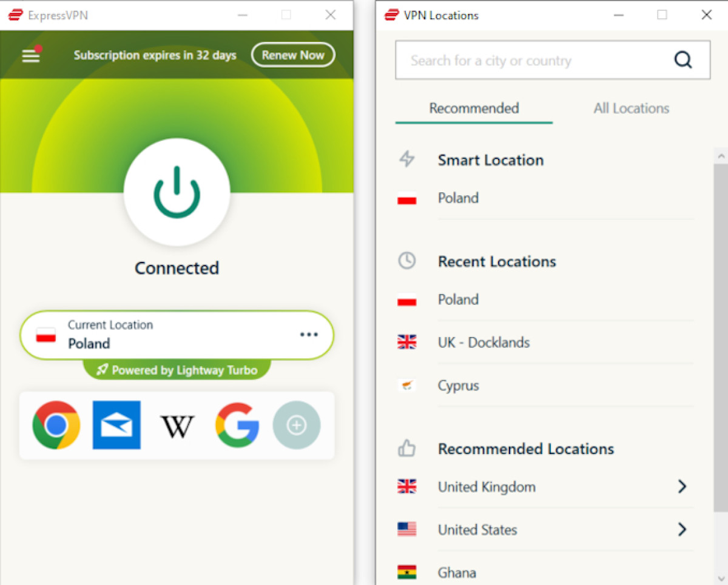Viewport: 728px width, 585px height.
Task: Open the Wikipedia shortcut
Action: (x=177, y=426)
